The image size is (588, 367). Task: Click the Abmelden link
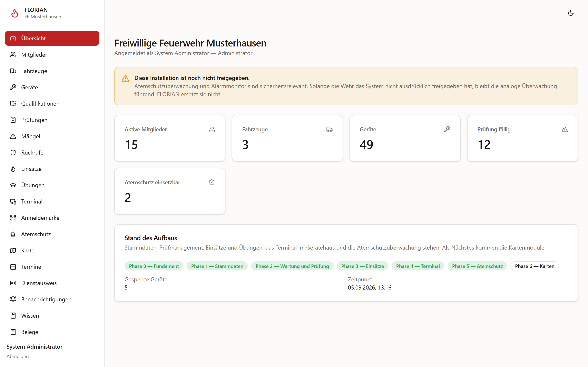18,356
